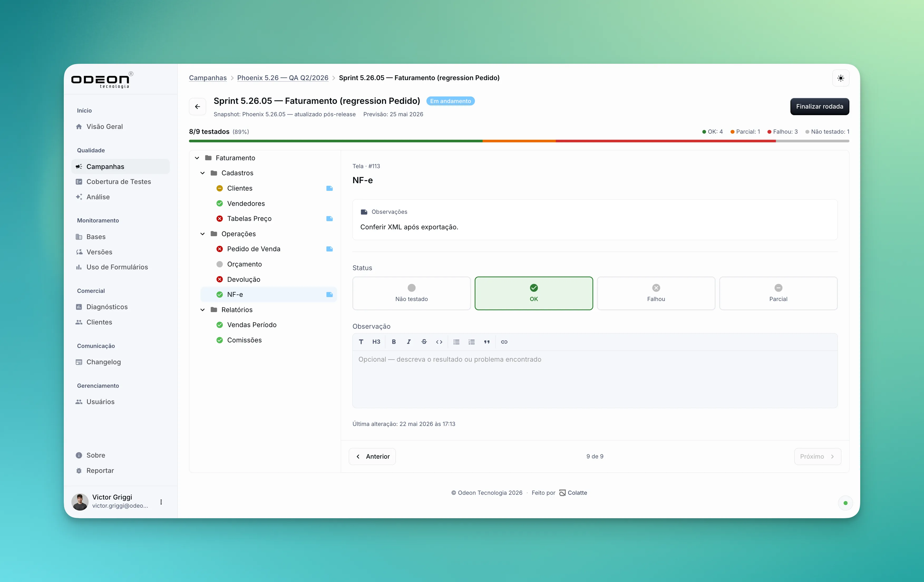Image resolution: width=924 pixels, height=582 pixels.
Task: Click the Em andamento status badge
Action: click(450, 101)
